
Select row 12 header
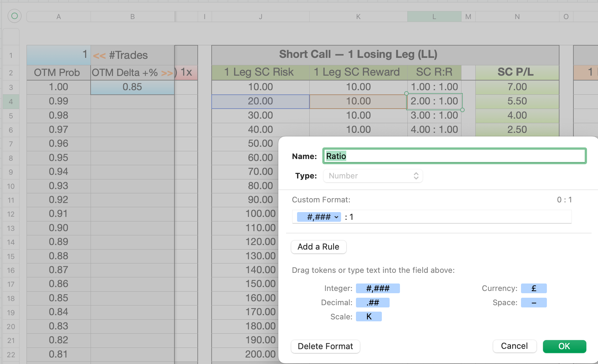[11, 214]
